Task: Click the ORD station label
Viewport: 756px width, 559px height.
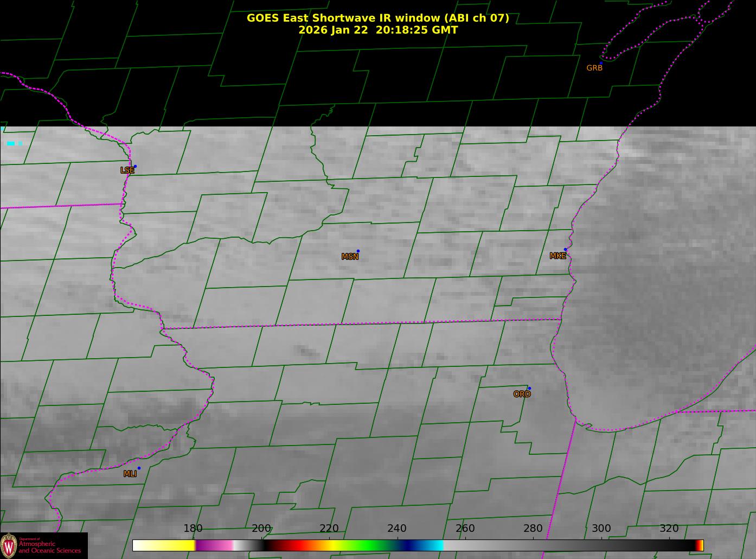Action: point(522,395)
